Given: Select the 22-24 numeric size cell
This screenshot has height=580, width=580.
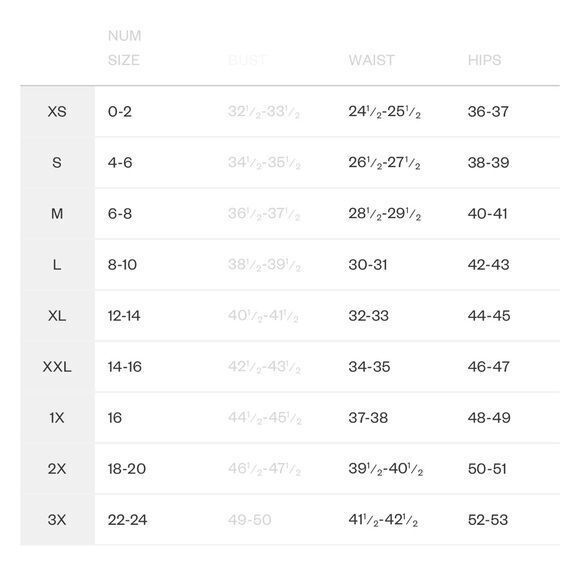Looking at the screenshot, I should [x=128, y=520].
